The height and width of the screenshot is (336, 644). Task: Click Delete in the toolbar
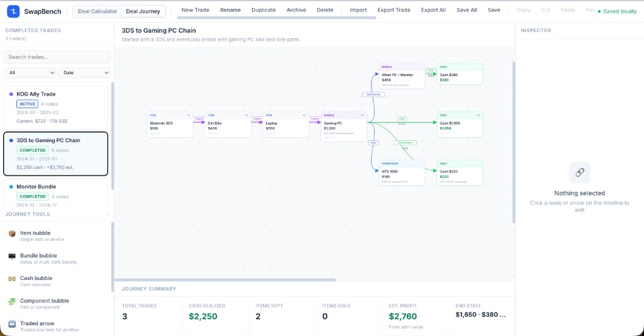(x=325, y=10)
